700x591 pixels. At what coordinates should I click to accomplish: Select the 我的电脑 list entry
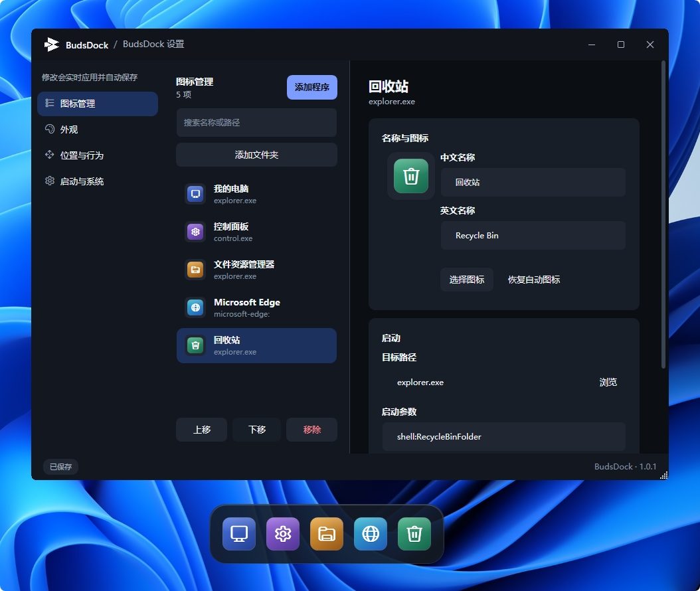(256, 194)
